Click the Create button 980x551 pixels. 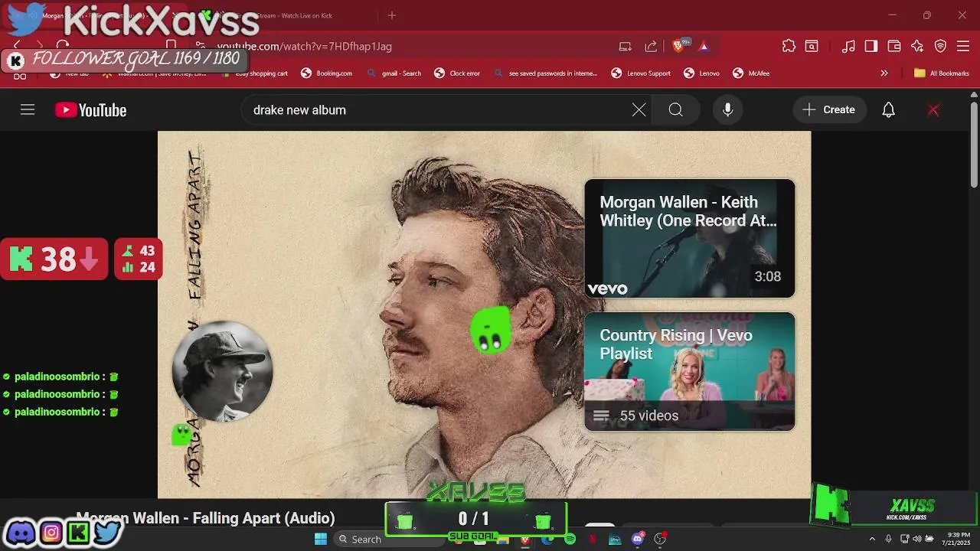click(x=829, y=110)
